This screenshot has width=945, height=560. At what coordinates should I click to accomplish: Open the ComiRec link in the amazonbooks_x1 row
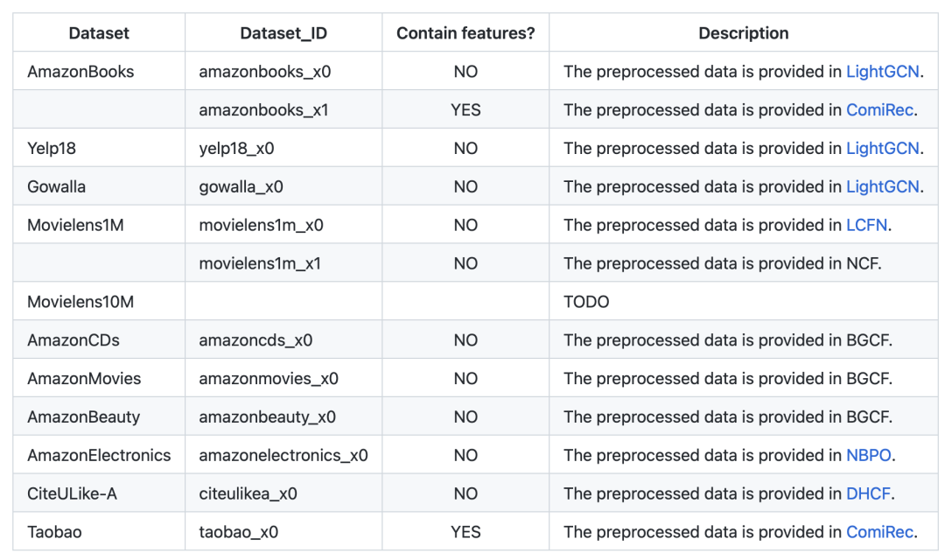click(879, 110)
